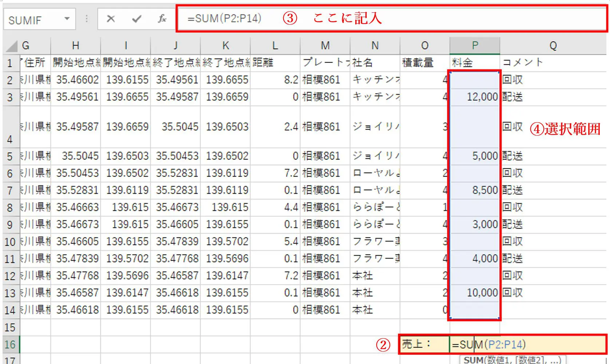Click the Select All corner triangle
Viewport: 610px width, 364px height.
coord(12,46)
